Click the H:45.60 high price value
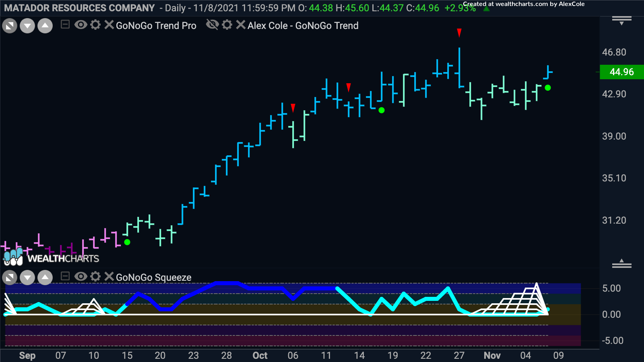This screenshot has width=644, height=362. pos(352,8)
